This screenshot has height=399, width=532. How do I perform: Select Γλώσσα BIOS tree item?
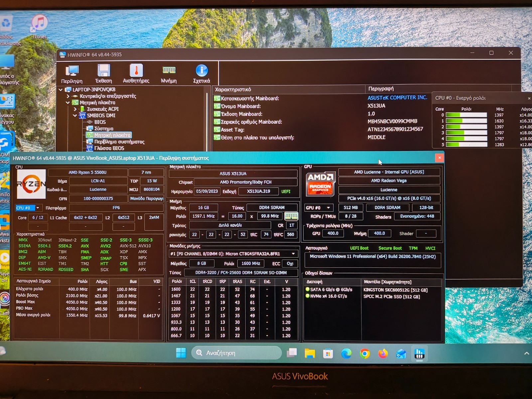[x=109, y=148]
